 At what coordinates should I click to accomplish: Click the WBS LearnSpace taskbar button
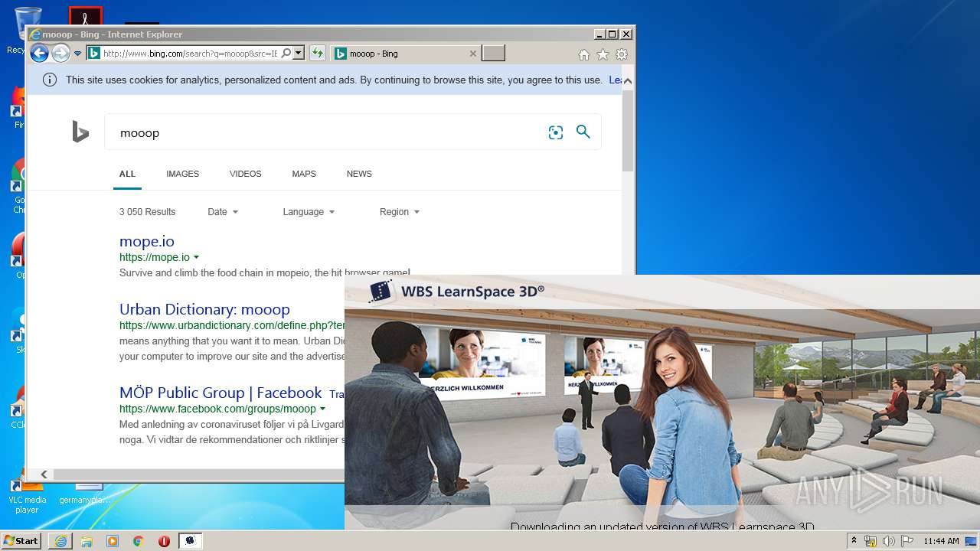tap(190, 541)
